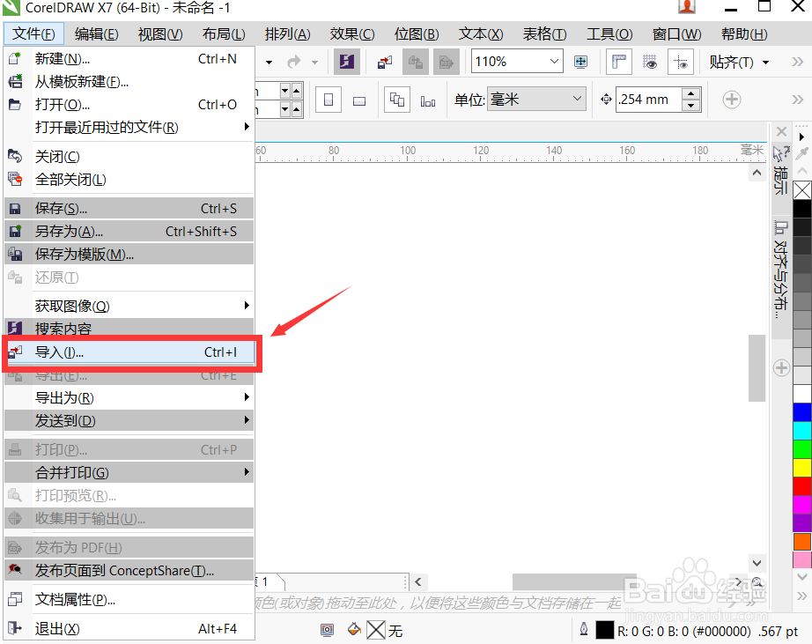812x644 pixels.
Task: Click the vertical scrollbar thumb
Action: click(x=757, y=368)
